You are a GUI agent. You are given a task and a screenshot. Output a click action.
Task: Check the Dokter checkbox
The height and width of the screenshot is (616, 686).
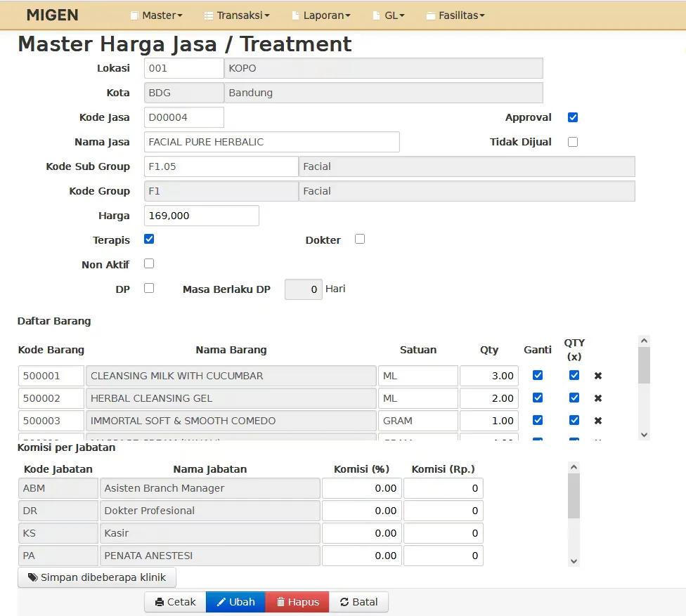(x=360, y=239)
